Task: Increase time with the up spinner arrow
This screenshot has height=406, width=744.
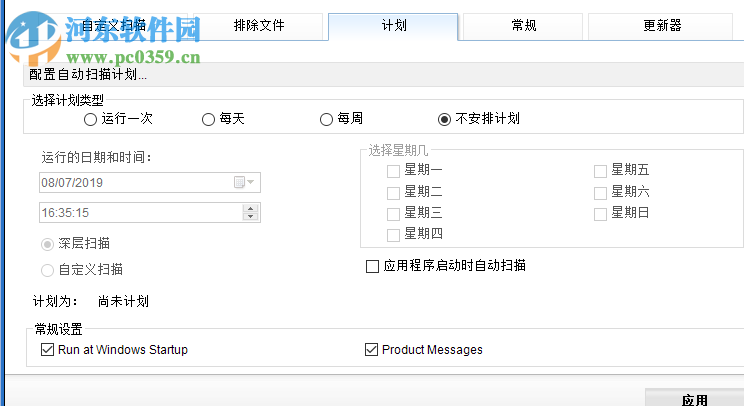Action: coord(250,208)
